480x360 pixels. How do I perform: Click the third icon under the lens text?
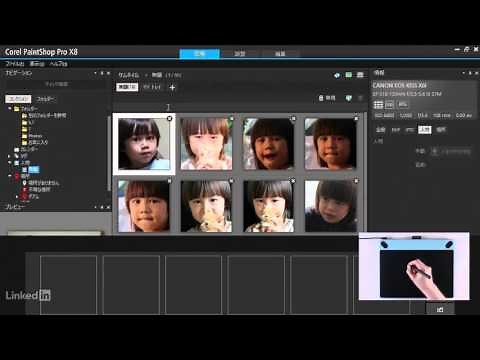(x=403, y=105)
